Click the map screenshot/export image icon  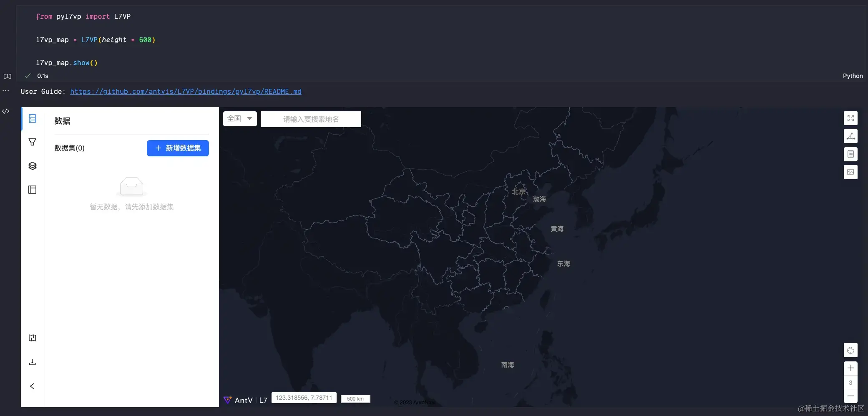[850, 172]
